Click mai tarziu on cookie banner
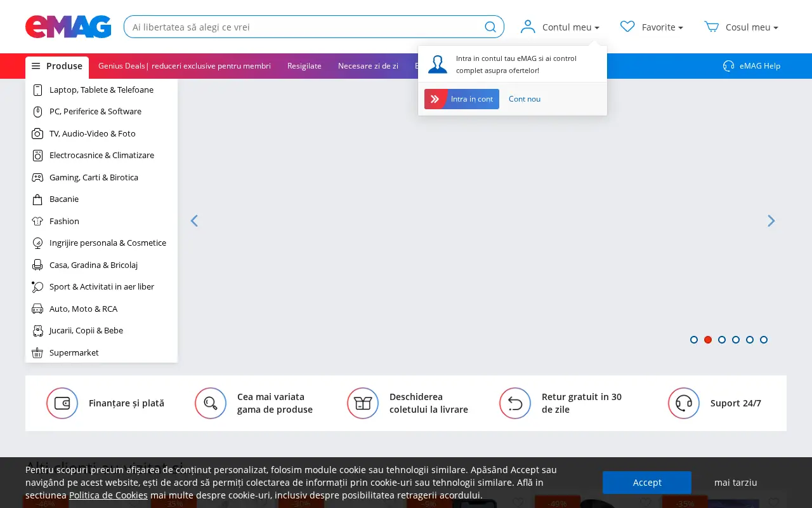 coord(736,483)
